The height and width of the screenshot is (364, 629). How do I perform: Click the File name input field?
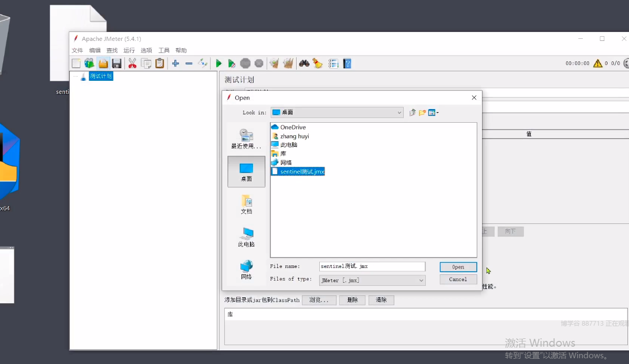(372, 266)
